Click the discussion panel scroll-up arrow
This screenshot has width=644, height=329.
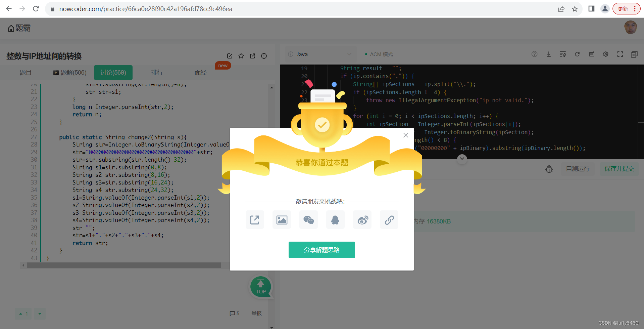271,87
